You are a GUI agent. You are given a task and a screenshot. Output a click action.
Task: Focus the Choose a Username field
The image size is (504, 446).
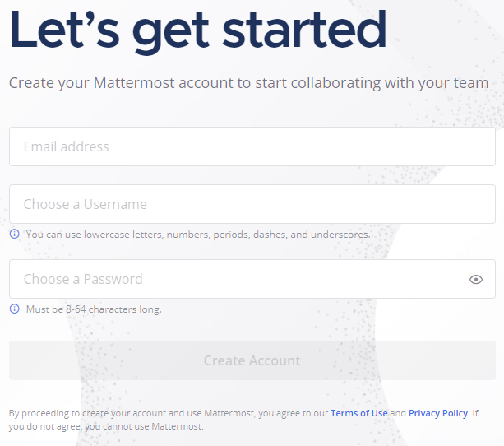pyautogui.click(x=252, y=204)
